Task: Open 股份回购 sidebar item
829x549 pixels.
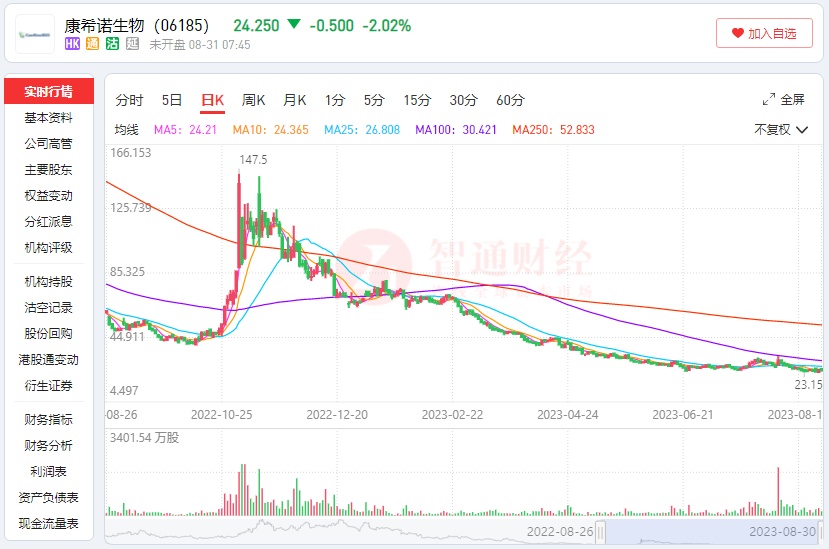Action: 49,333
